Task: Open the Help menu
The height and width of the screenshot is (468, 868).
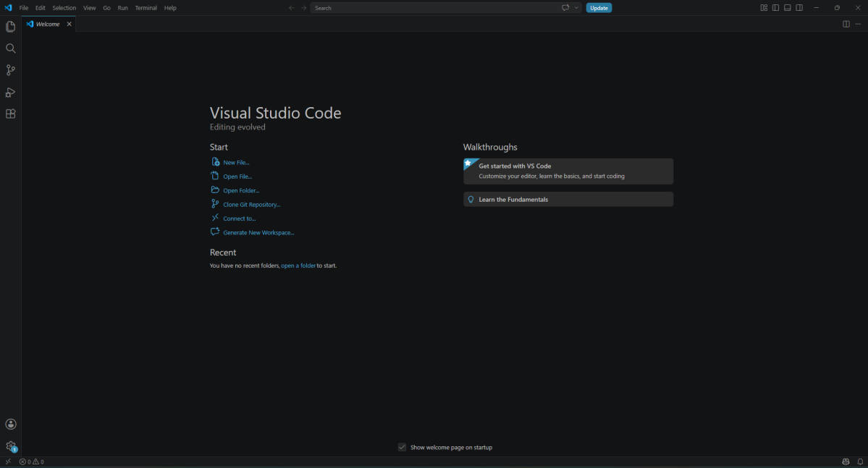Action: (x=171, y=8)
